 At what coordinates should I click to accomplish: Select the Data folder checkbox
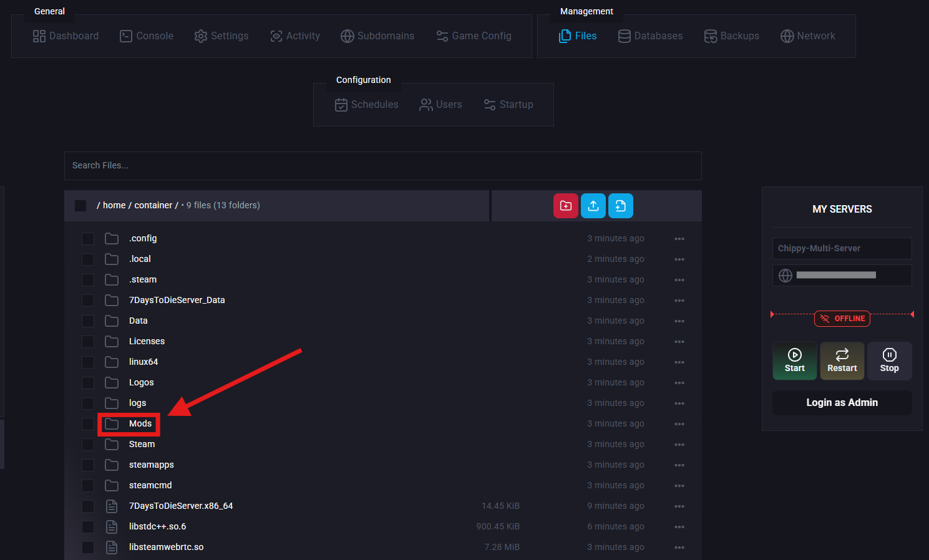(x=88, y=321)
